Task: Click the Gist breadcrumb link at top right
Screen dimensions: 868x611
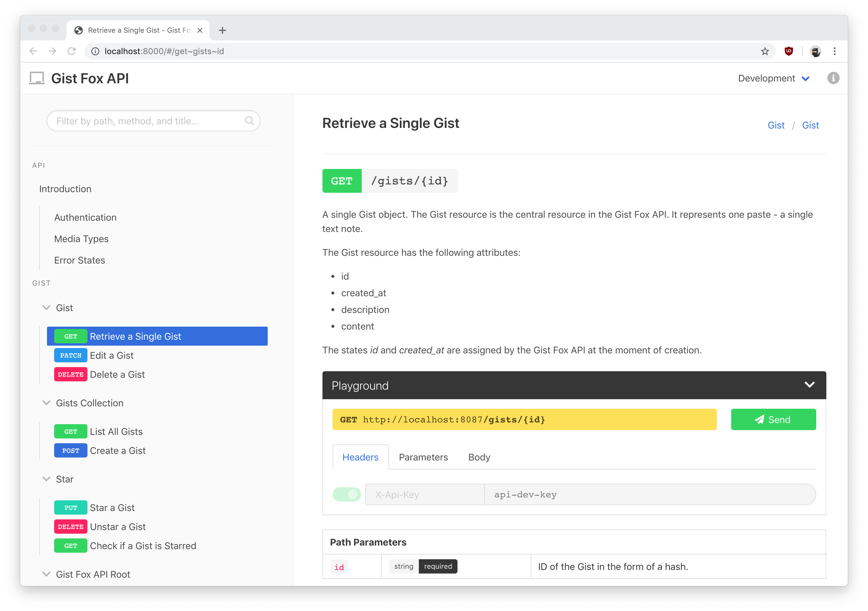Action: pos(775,125)
